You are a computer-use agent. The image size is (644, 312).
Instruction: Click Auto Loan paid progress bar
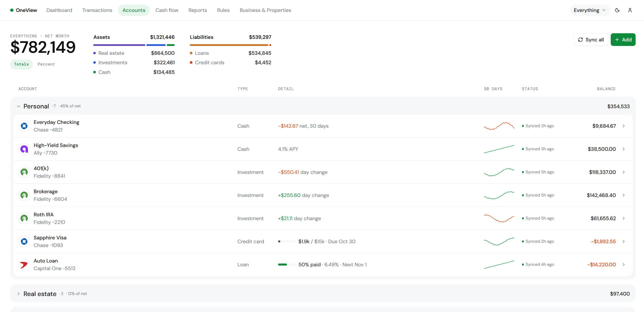pos(287,265)
